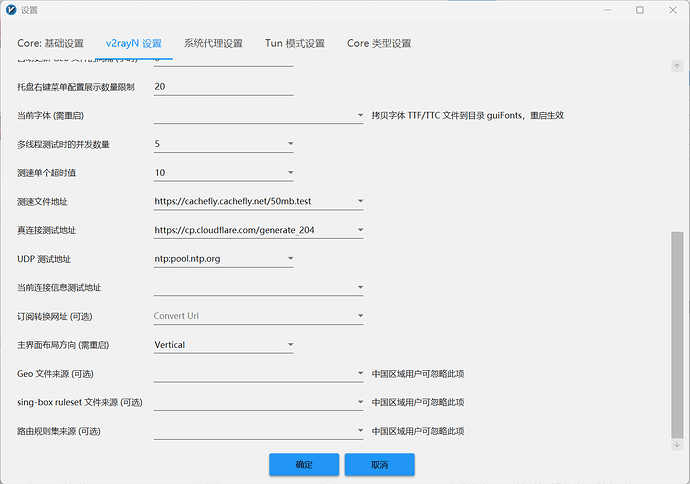Open the 订阅转换网址 Convert Url dropdown

point(360,316)
